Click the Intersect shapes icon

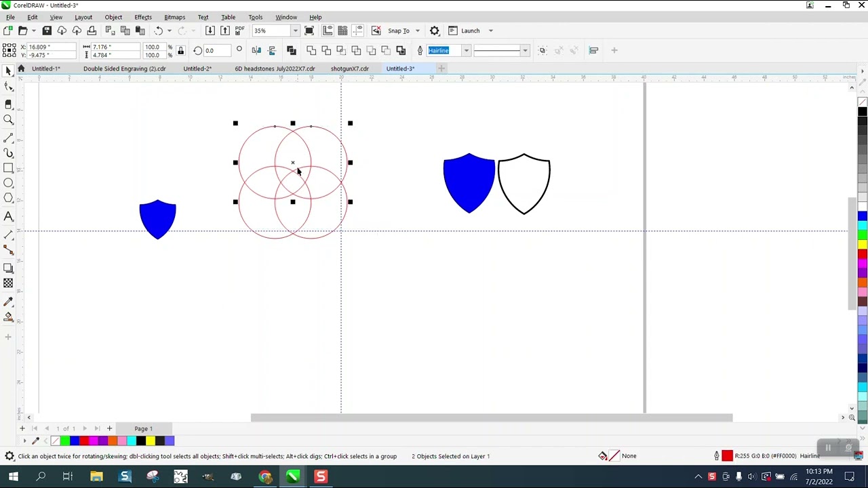341,50
